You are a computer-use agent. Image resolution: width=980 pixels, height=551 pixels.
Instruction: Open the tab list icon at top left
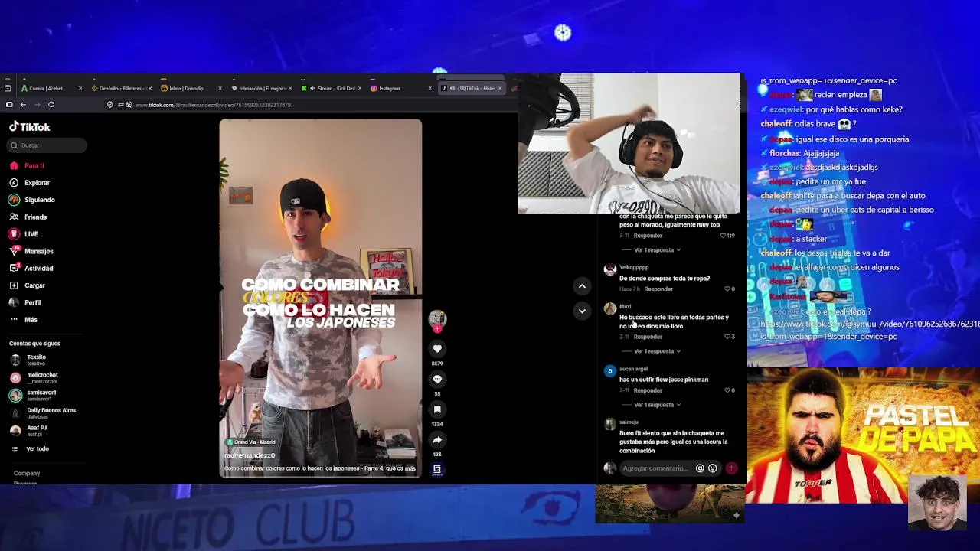coord(8,88)
